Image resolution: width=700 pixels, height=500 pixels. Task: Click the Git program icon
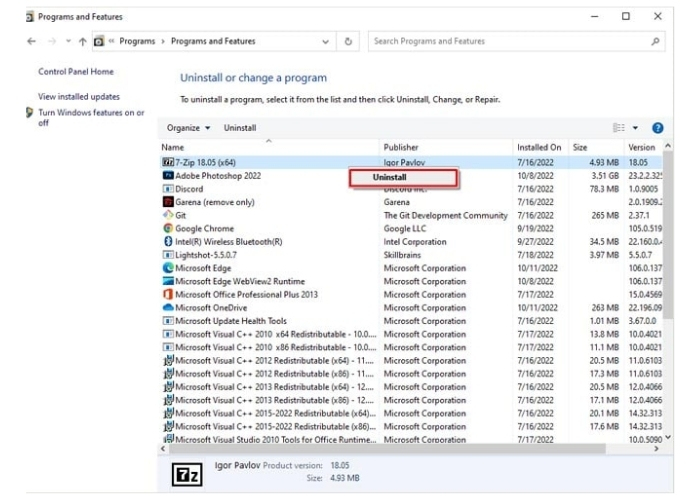pos(168,215)
